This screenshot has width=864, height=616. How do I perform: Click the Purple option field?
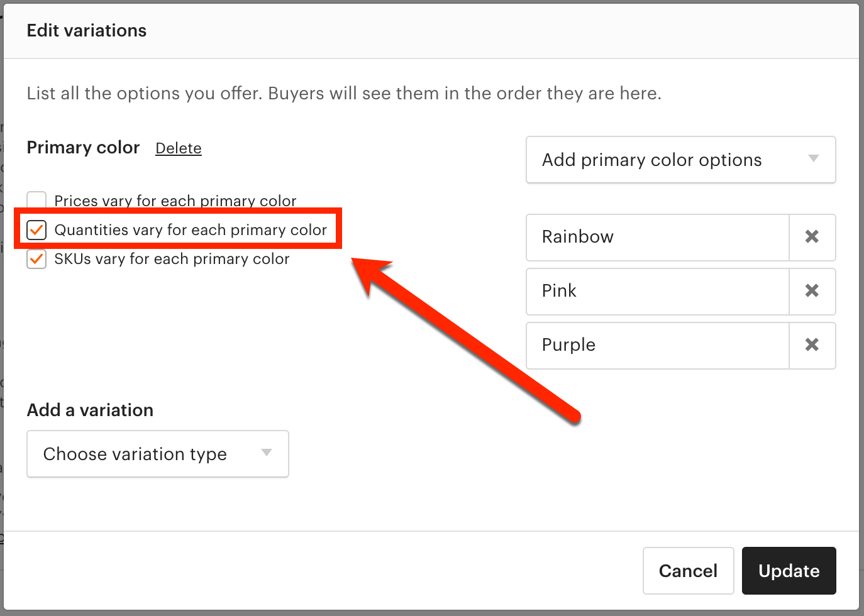click(x=657, y=345)
